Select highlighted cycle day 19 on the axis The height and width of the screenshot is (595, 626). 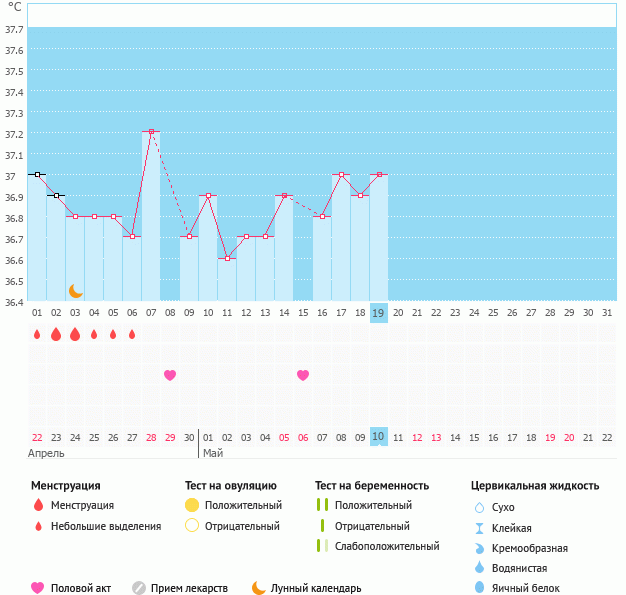tap(379, 312)
